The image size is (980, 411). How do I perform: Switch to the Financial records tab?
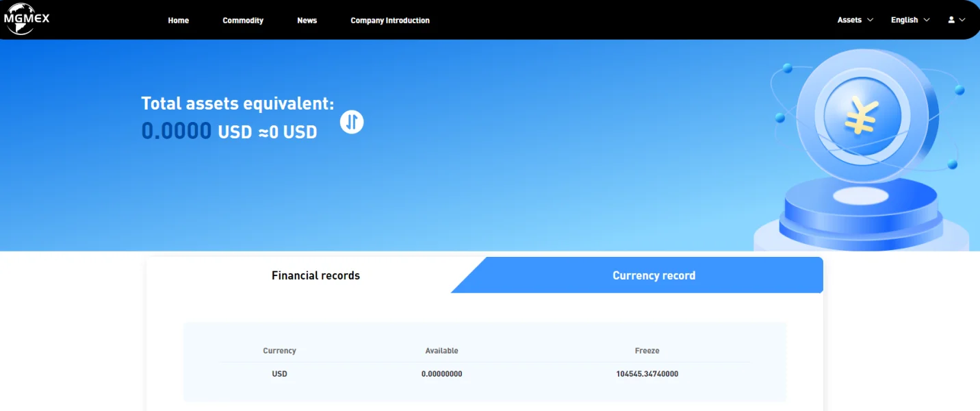tap(315, 275)
